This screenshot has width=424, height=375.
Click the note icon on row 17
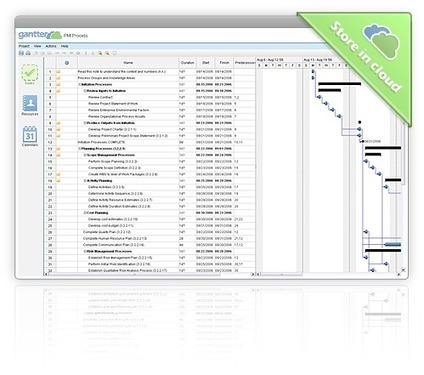(58, 174)
